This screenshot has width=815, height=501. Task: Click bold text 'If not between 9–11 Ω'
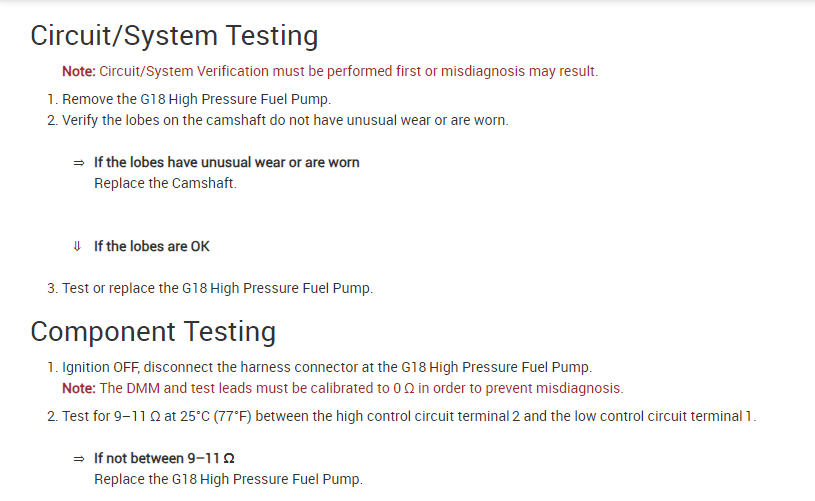tap(165, 458)
